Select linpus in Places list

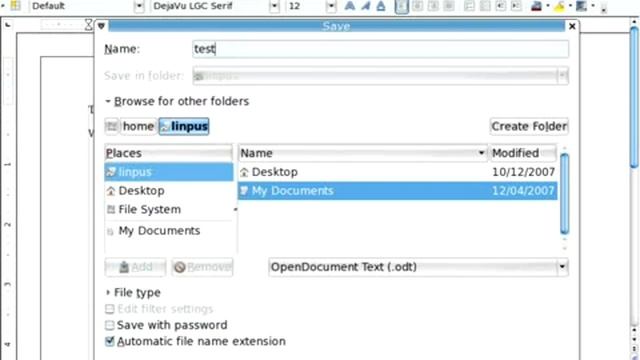[x=169, y=172]
